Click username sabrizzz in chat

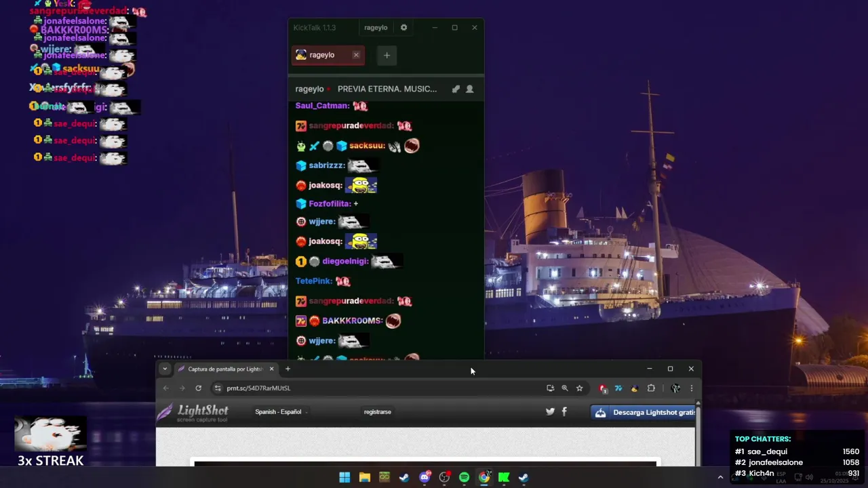point(326,165)
